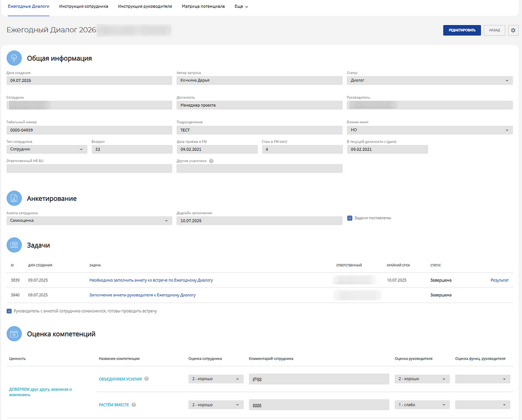
Task: Open the Матрица потенциала tab
Action: (203, 7)
